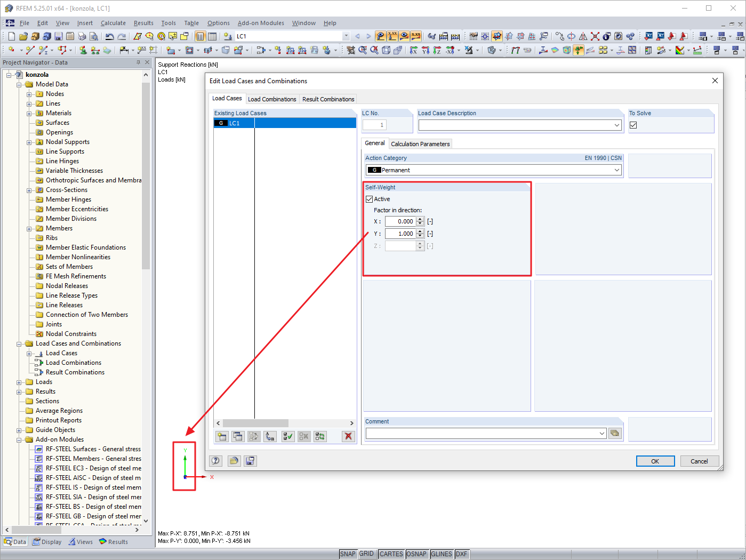Expand the Loads tree node
Image resolution: width=746 pixels, height=560 pixels.
19,382
